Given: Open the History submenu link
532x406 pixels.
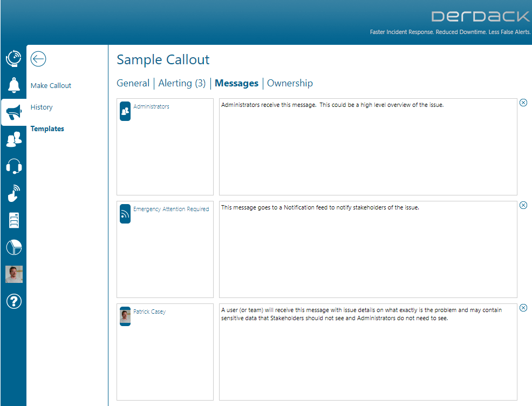Looking at the screenshot, I should pos(42,107).
